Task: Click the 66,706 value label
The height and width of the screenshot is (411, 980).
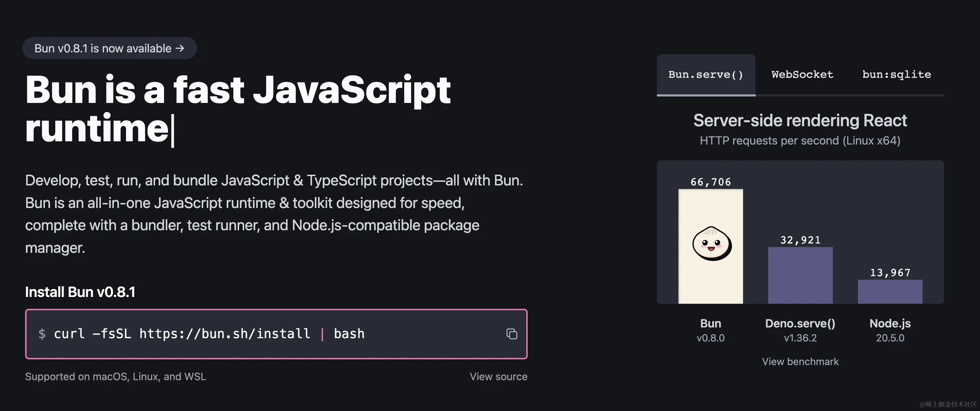Action: click(x=711, y=182)
